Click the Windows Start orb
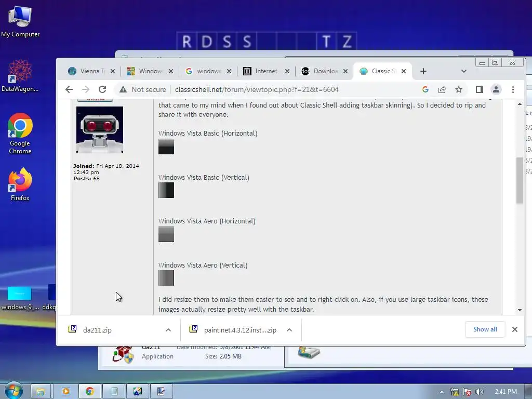 pos(14,391)
